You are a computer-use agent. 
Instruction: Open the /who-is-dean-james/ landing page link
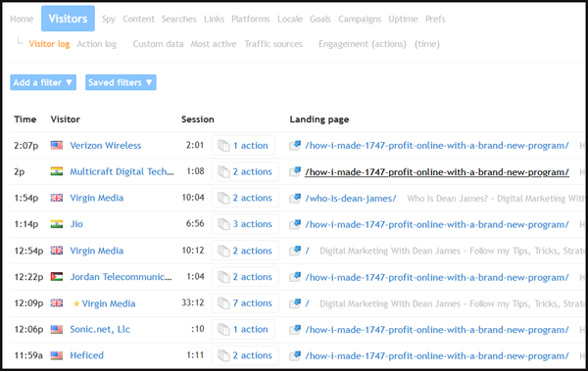(351, 198)
